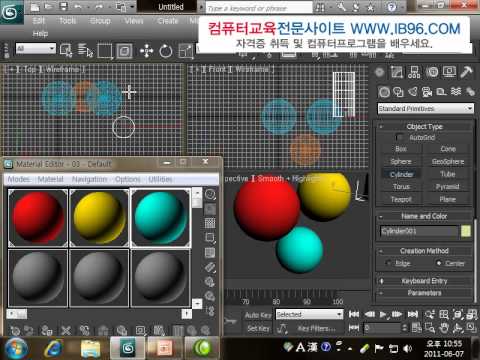Select the red material sample slot
The width and height of the screenshot is (480, 360).
(x=38, y=218)
